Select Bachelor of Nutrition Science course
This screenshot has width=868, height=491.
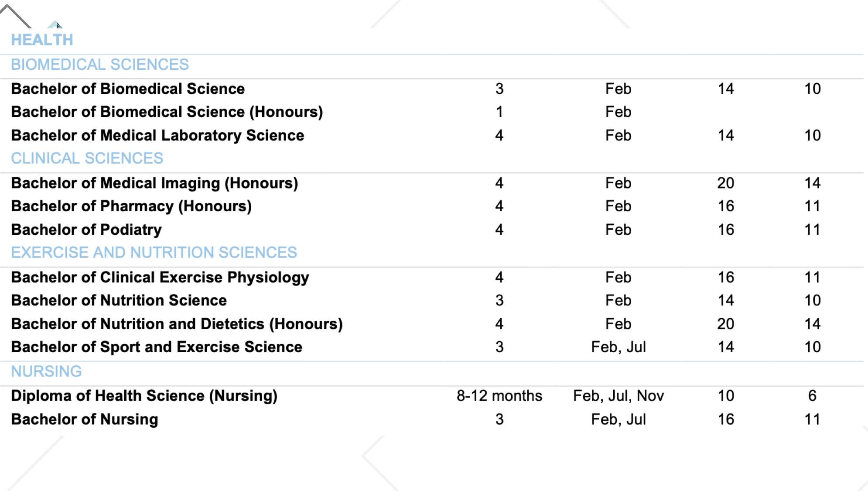click(119, 301)
